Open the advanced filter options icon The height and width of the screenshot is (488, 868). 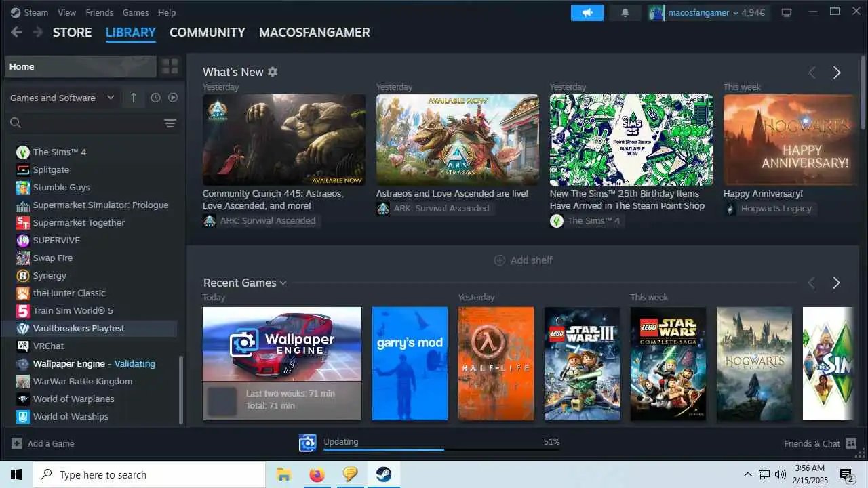point(170,123)
